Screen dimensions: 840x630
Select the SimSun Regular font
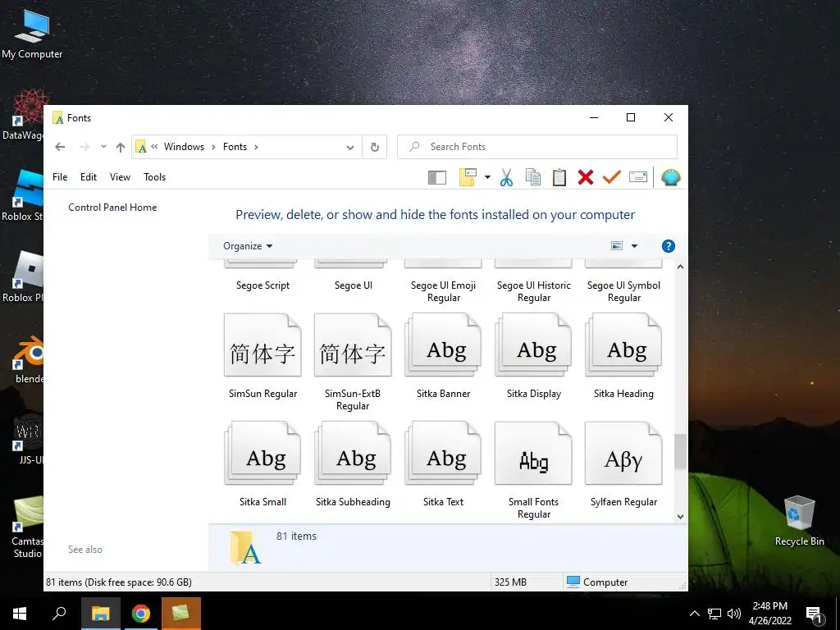pos(262,356)
